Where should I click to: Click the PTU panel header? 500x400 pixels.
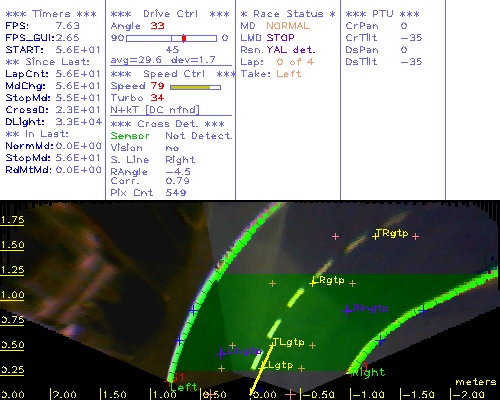coord(382,14)
